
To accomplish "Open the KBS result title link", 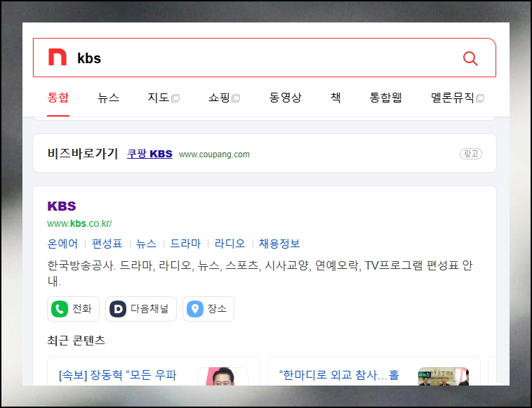I will click(x=61, y=206).
